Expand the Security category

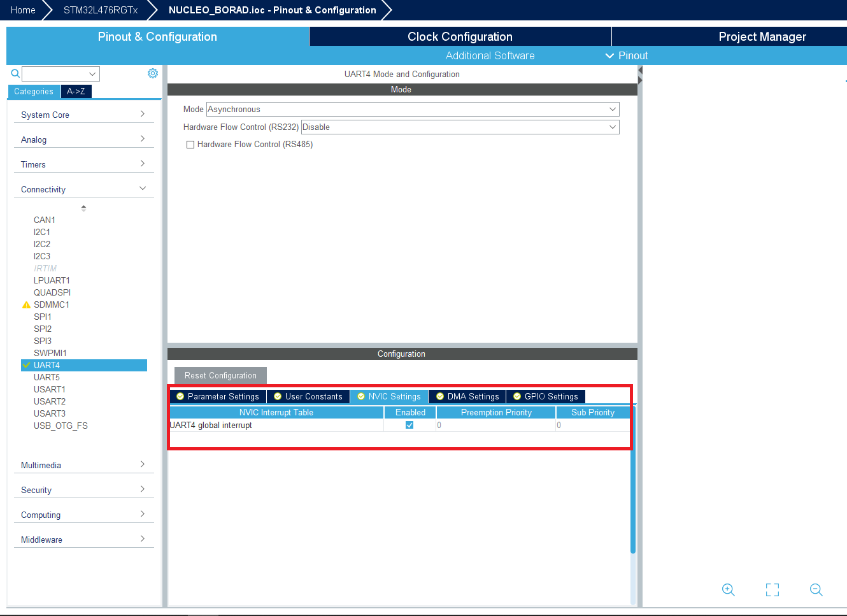click(x=83, y=490)
